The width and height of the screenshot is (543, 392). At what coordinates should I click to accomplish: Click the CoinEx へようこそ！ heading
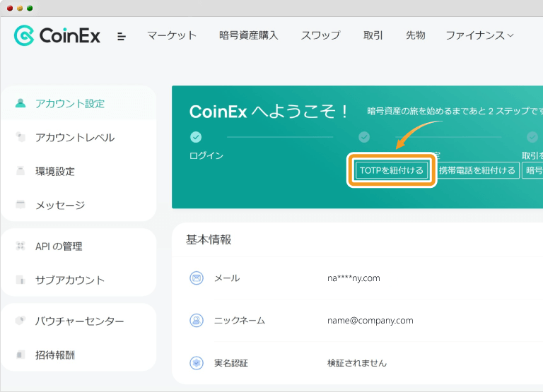269,112
